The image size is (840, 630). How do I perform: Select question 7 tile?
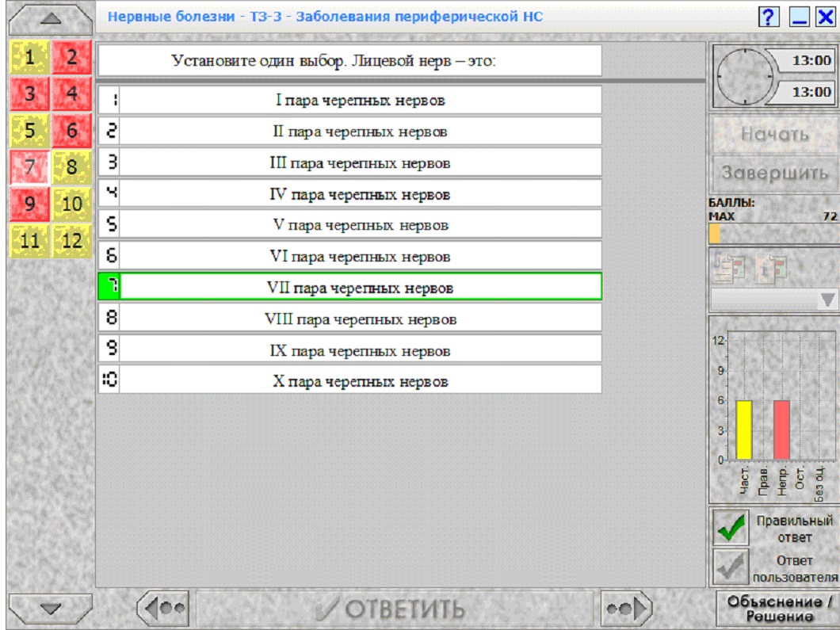point(29,167)
